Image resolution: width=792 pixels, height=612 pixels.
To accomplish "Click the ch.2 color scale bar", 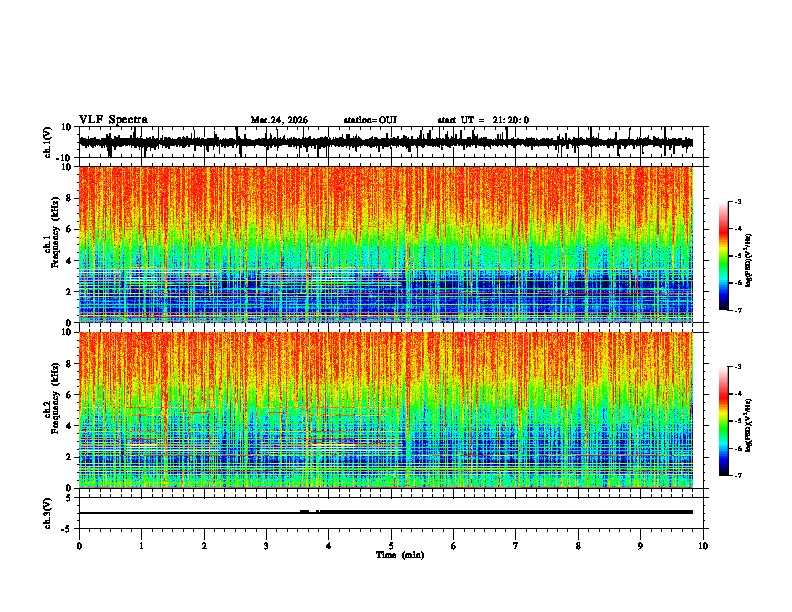I will pyautogui.click(x=724, y=421).
